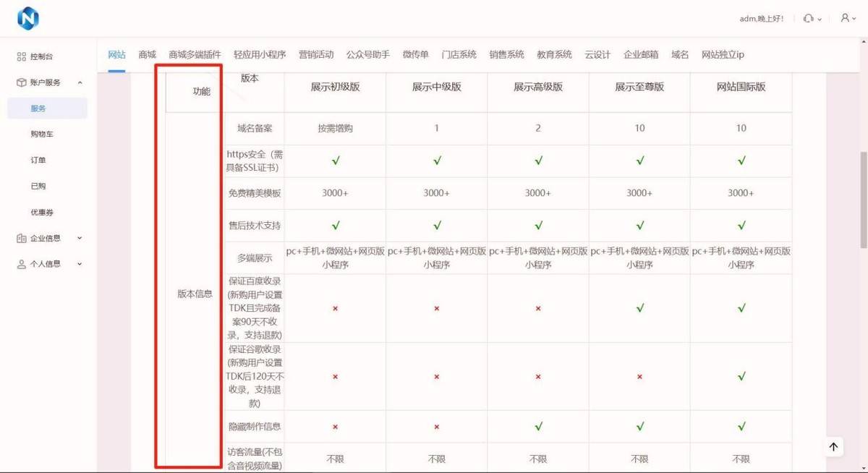
Task: Click the 企业信息 building icon
Action: [x=21, y=238]
